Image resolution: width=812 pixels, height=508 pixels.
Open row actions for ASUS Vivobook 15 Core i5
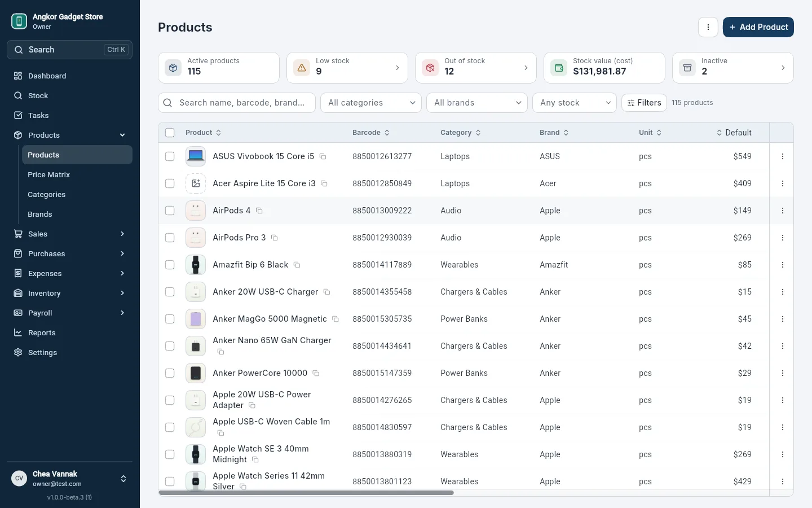(x=783, y=156)
